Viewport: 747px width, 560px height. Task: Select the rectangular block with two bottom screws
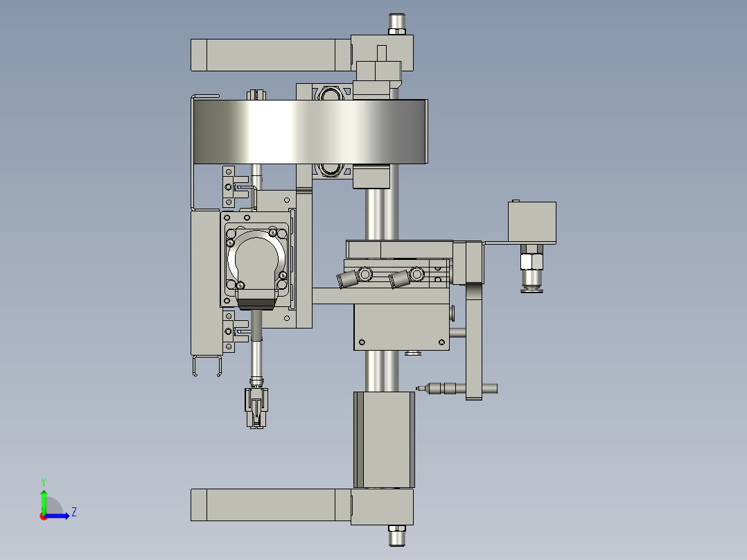click(401, 327)
